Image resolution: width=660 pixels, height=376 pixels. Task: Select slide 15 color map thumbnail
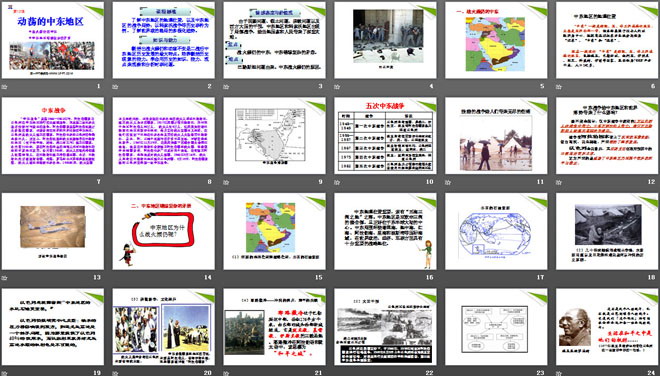274,231
